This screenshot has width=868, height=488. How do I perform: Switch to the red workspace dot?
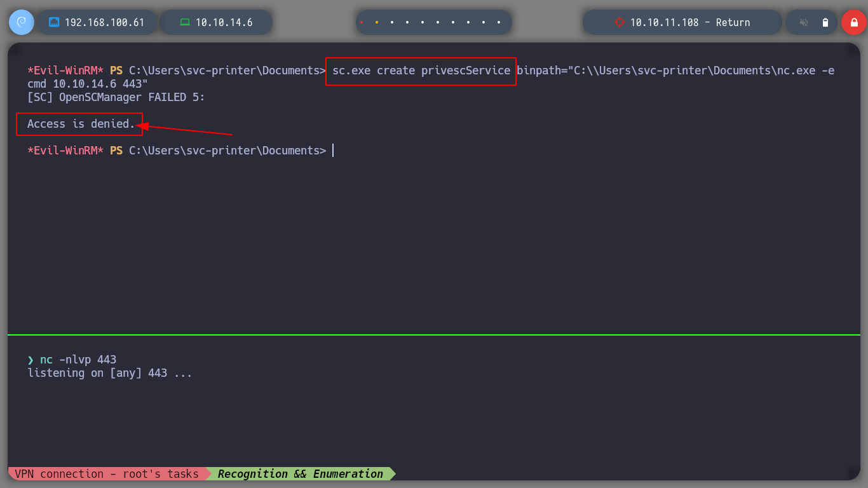coord(361,22)
